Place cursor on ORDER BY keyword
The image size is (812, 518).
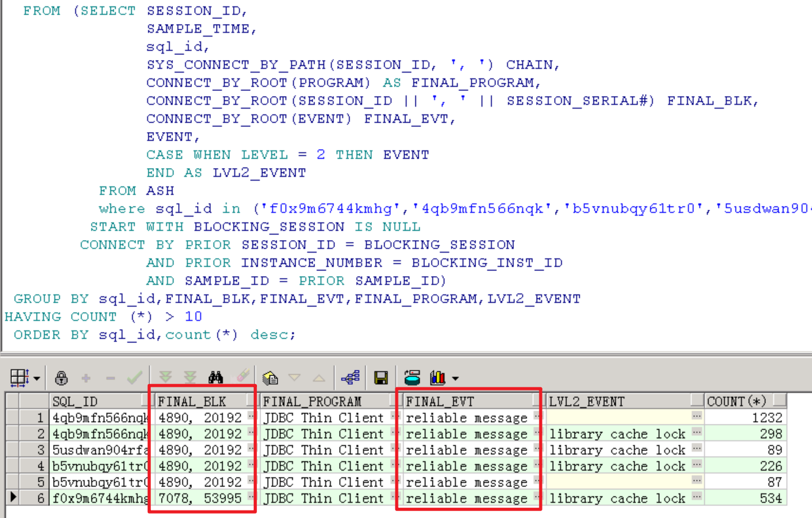click(51, 335)
